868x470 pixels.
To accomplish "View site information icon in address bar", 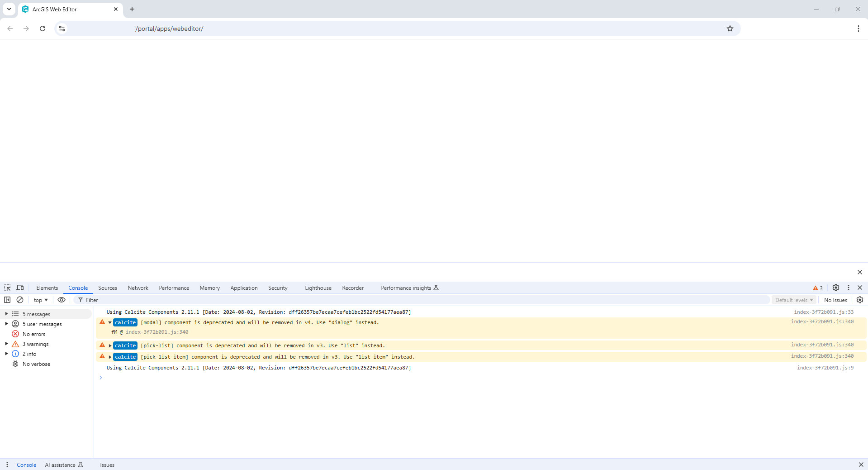I will click(62, 29).
